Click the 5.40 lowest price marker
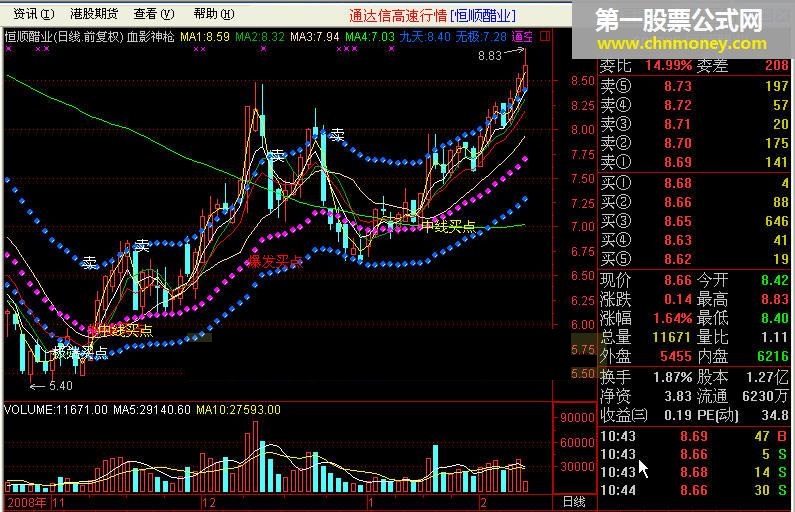The width and height of the screenshot is (795, 512). coord(60,386)
